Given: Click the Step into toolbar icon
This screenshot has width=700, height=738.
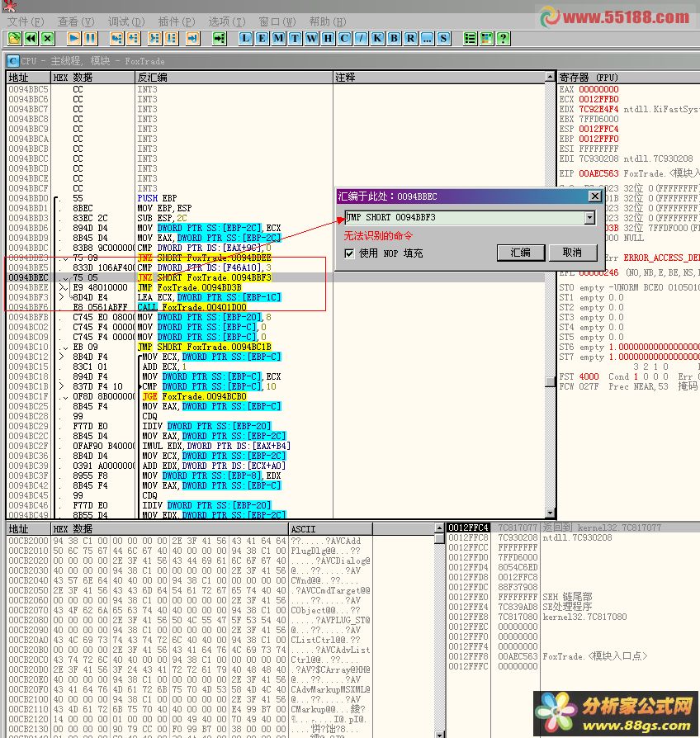Looking at the screenshot, I should pyautogui.click(x=116, y=39).
